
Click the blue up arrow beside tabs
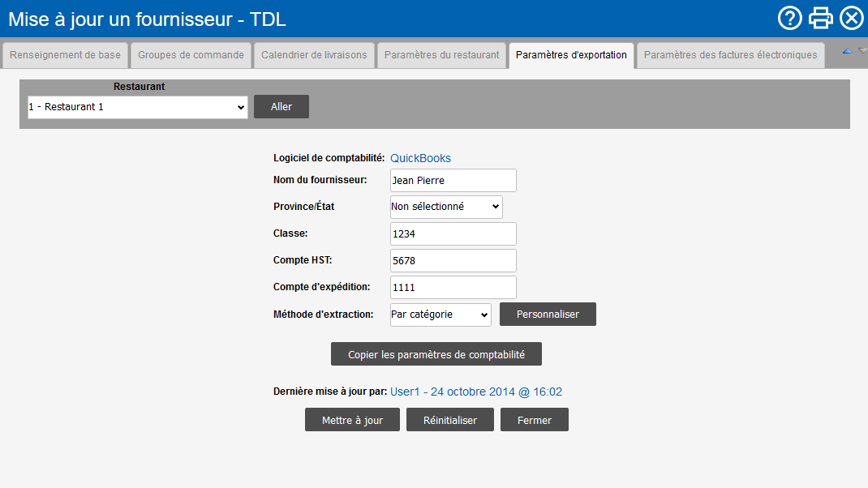846,51
